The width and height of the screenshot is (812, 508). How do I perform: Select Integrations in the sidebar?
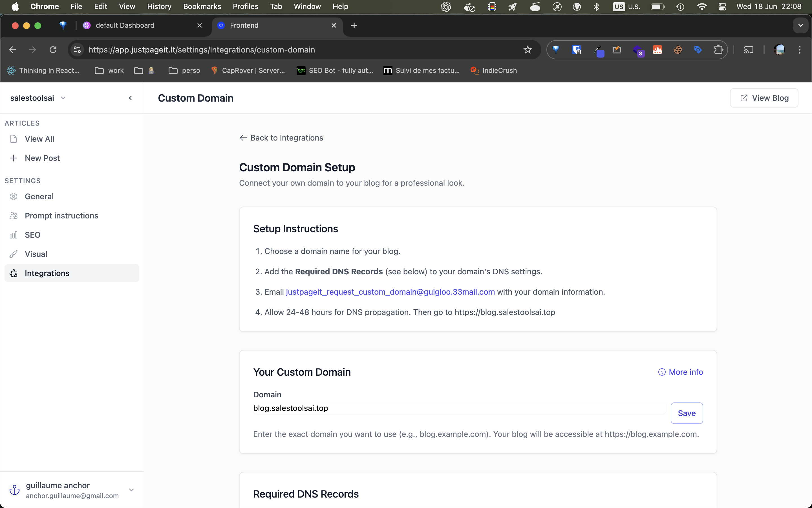71,273
